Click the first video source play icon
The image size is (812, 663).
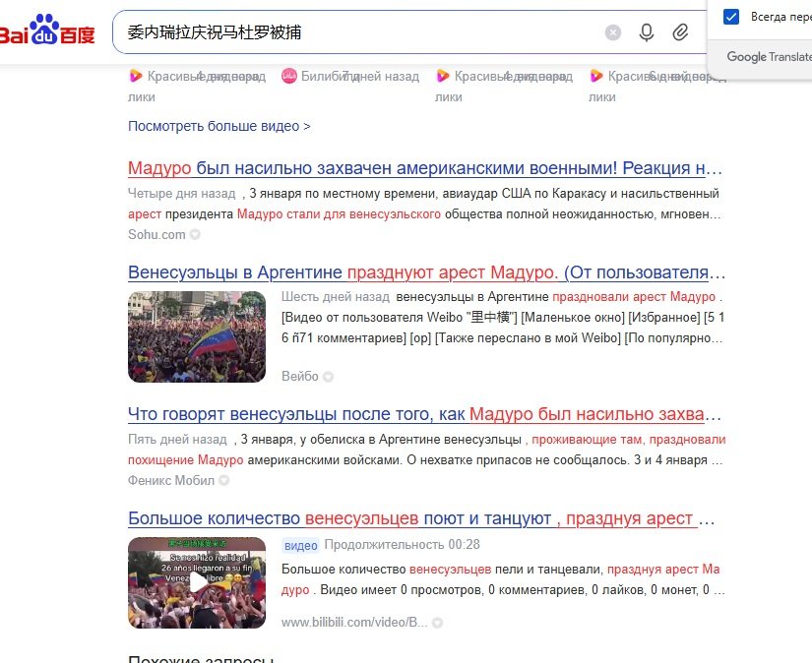point(135,76)
